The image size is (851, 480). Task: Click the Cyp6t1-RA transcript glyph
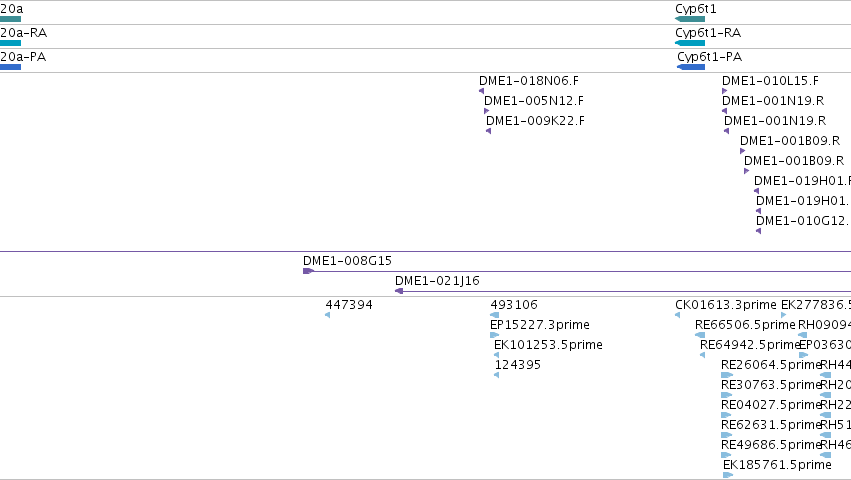pyautogui.click(x=690, y=43)
